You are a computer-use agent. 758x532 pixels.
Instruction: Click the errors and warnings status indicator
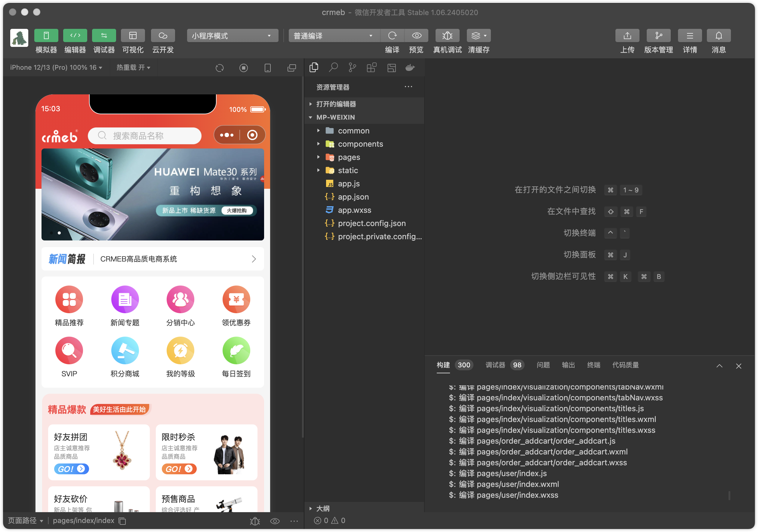click(329, 521)
